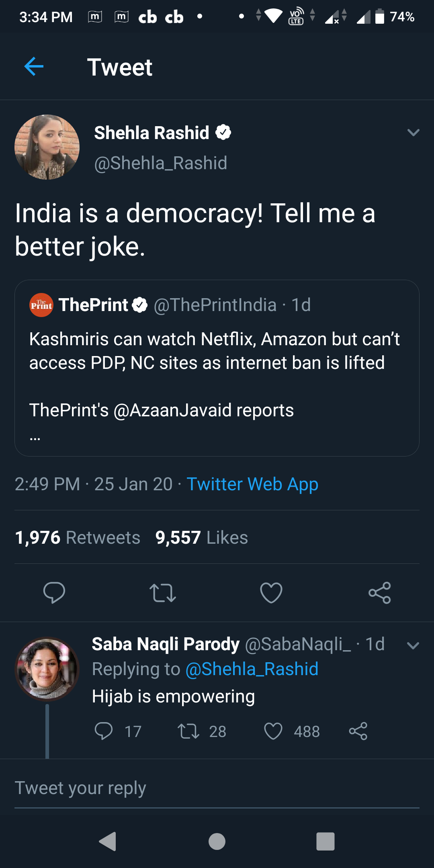
Task: Tap Shehla Rashid's profile picture
Action: pyautogui.click(x=47, y=147)
